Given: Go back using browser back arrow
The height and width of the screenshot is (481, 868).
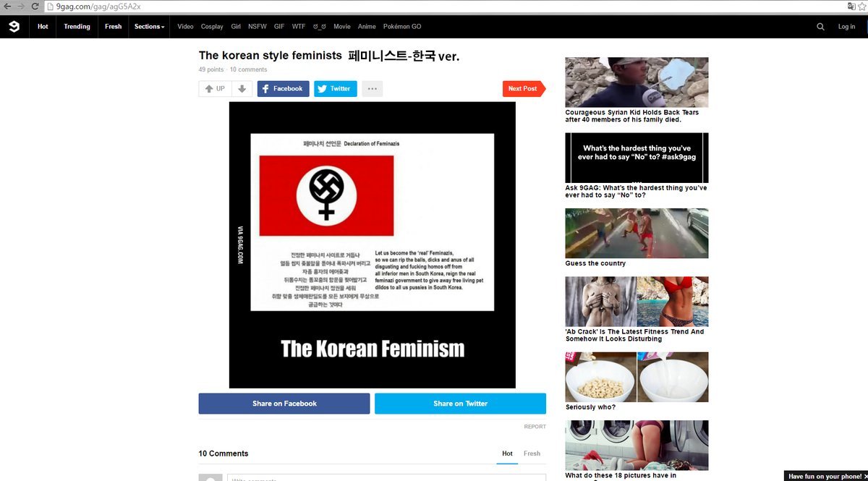Looking at the screenshot, I should coord(7,6).
